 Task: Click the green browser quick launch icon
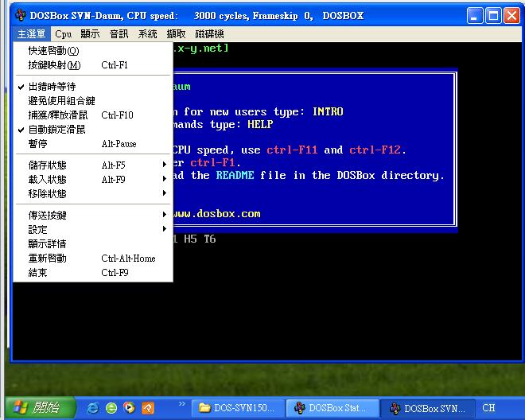111,407
